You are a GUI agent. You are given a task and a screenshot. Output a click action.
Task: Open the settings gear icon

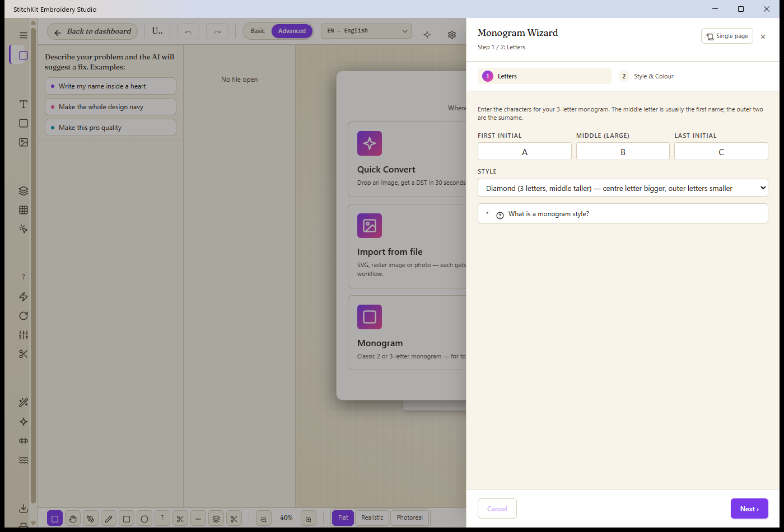(x=452, y=35)
